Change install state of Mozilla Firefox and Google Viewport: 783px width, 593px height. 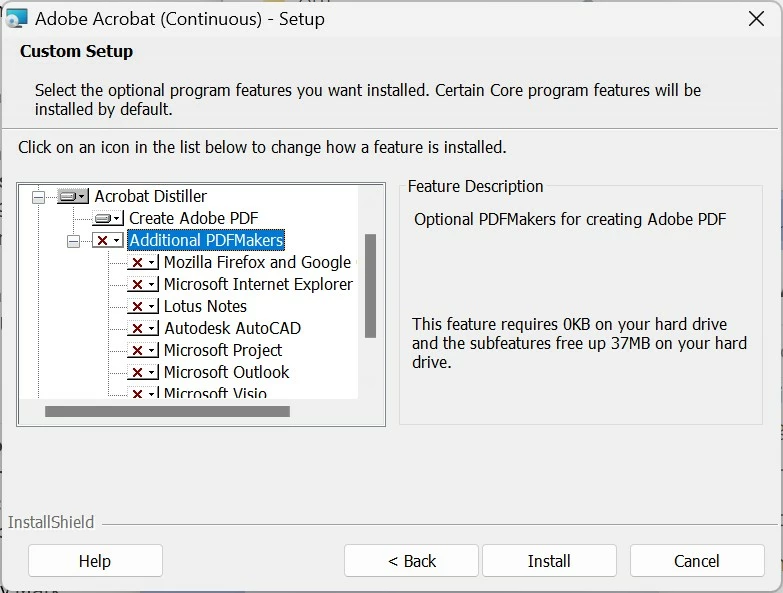(143, 262)
